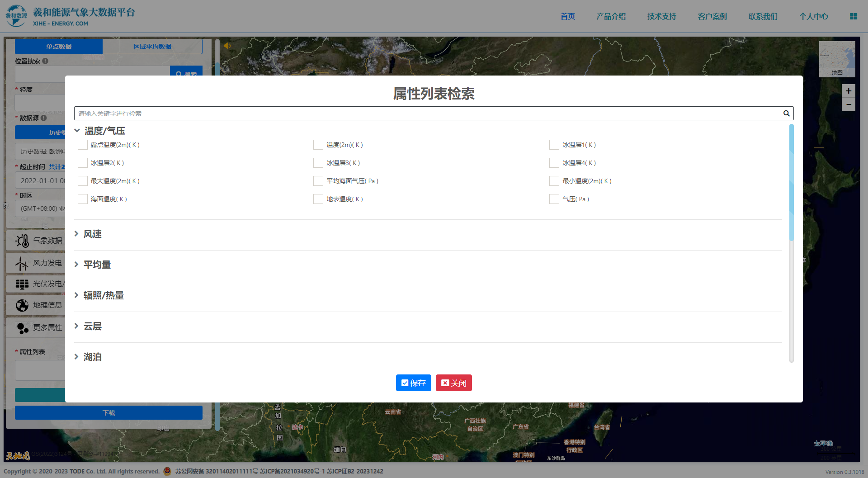Check the 露点温度(2m) checkbox
The height and width of the screenshot is (478, 868).
(x=83, y=145)
